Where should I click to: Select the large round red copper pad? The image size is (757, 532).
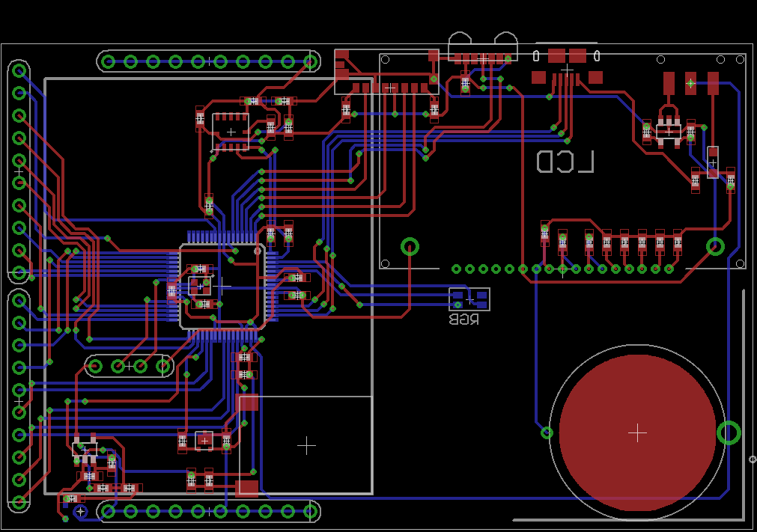pyautogui.click(x=637, y=432)
